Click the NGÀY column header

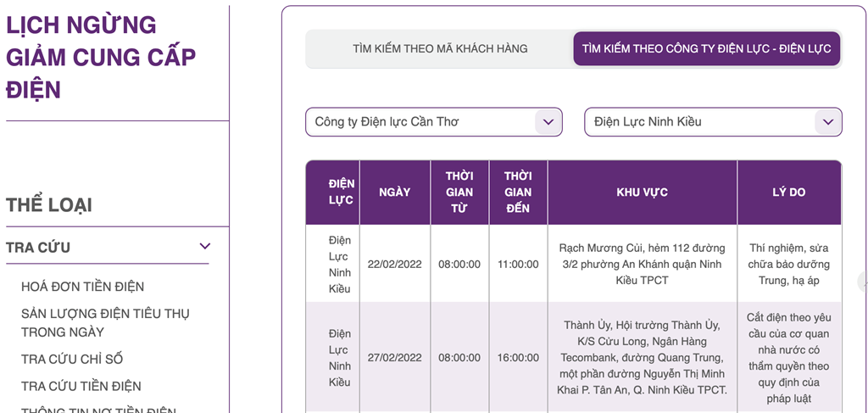(395, 193)
